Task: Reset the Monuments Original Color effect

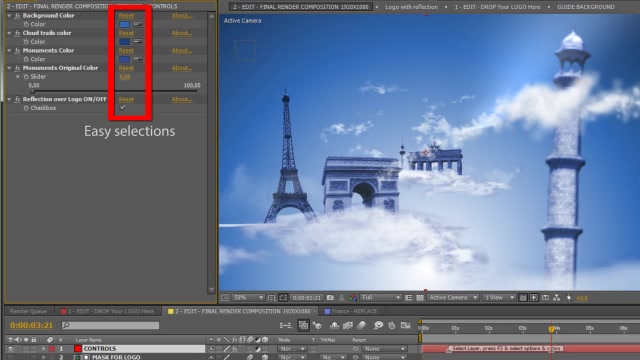Action: pyautogui.click(x=126, y=68)
